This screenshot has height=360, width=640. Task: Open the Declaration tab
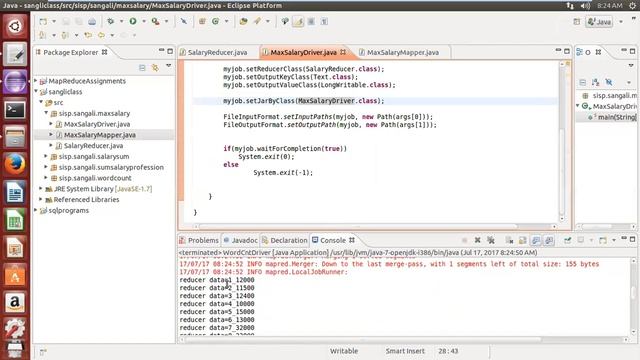[284, 240]
